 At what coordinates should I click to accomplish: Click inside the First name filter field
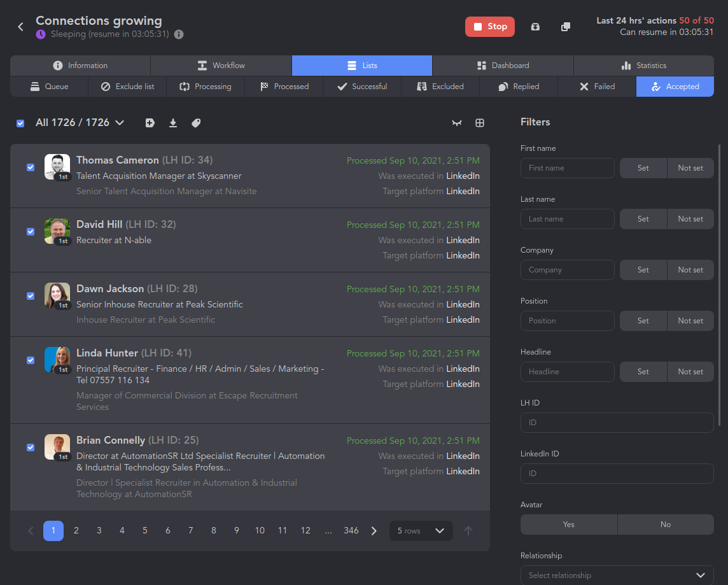click(x=567, y=167)
